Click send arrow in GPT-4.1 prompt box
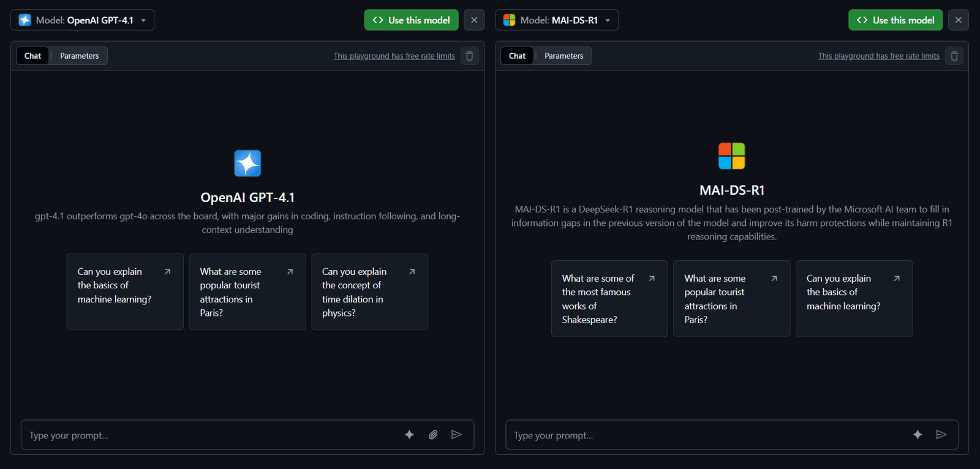This screenshot has height=469, width=980. (x=456, y=435)
